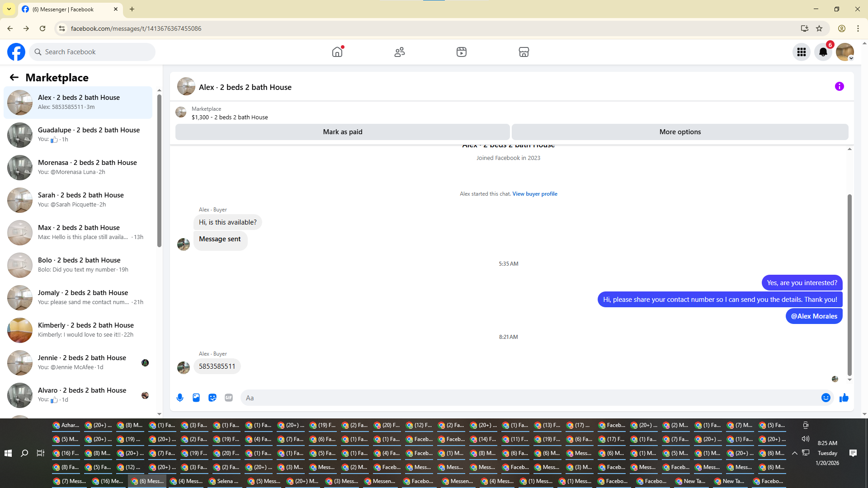Open the Reels video icon
868x488 pixels.
[x=462, y=52]
